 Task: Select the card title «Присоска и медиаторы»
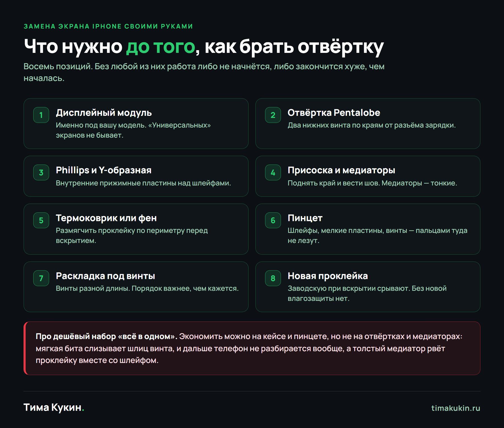341,170
